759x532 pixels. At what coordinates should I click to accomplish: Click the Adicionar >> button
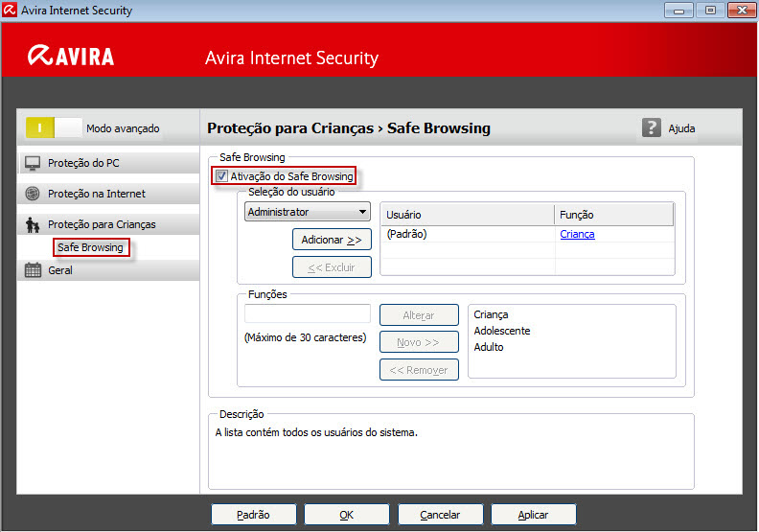point(332,240)
